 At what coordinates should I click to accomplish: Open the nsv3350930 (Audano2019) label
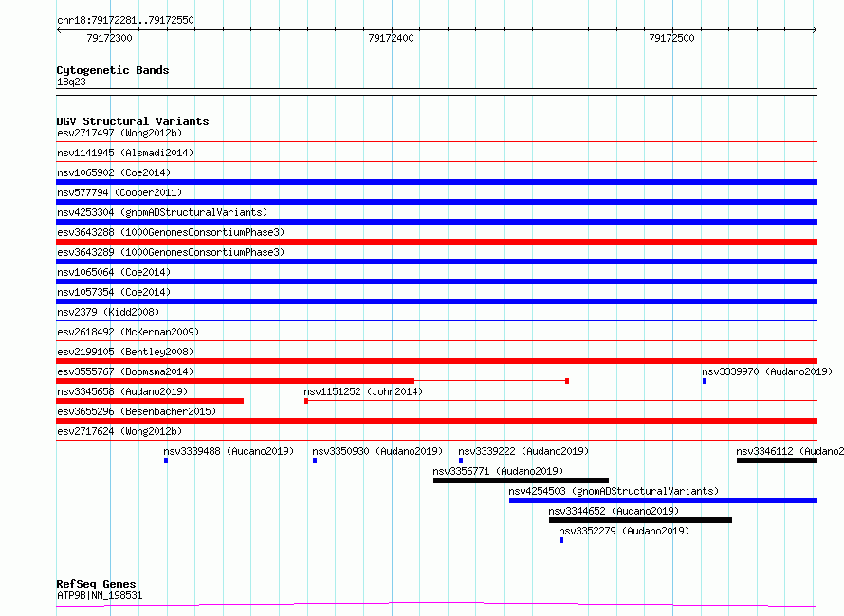click(377, 451)
